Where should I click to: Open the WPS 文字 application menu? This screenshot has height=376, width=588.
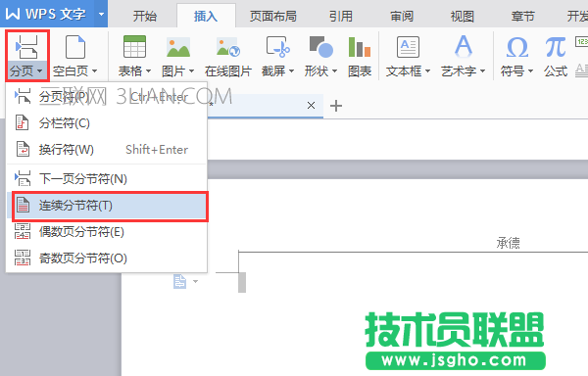pyautogui.click(x=46, y=14)
